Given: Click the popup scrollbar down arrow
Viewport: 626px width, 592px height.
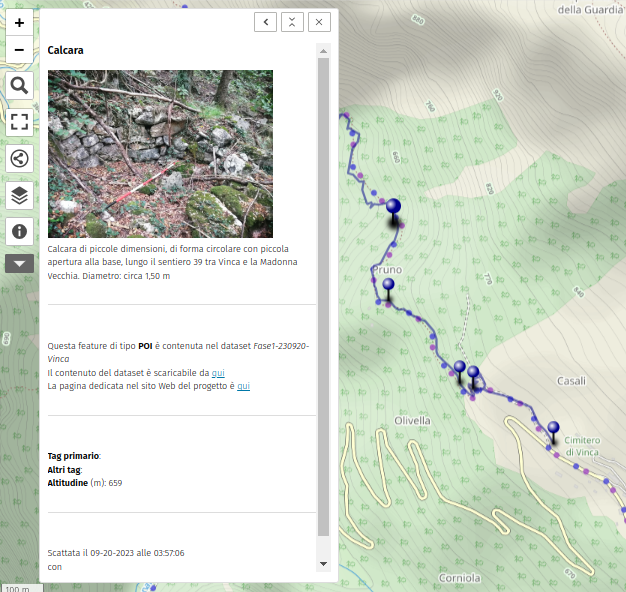Looking at the screenshot, I should [323, 564].
